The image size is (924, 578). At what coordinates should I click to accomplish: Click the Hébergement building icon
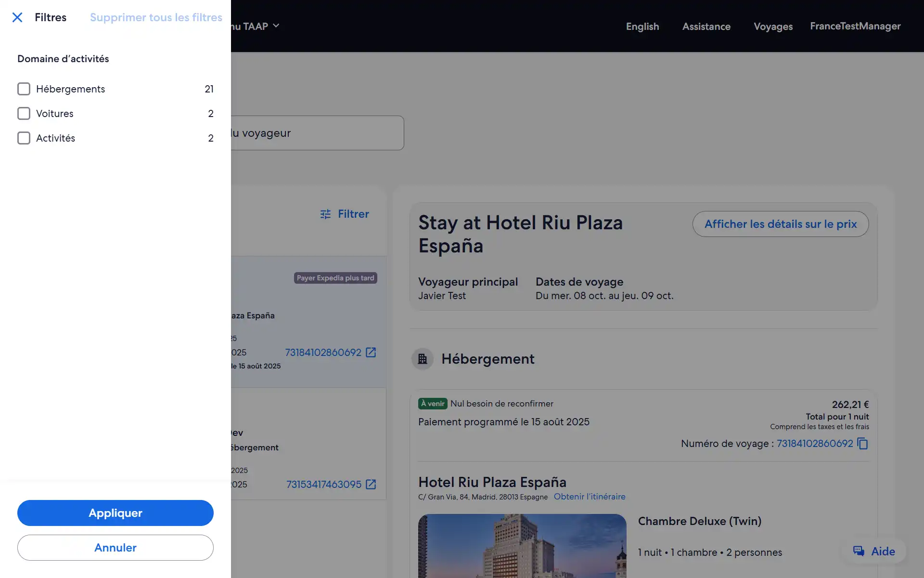[423, 359]
